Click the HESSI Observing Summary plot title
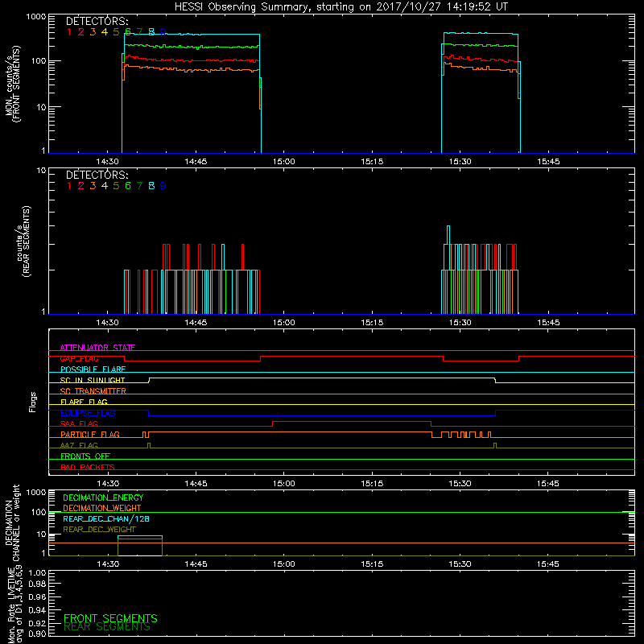Screen dimensions: 644x644 click(341, 7)
